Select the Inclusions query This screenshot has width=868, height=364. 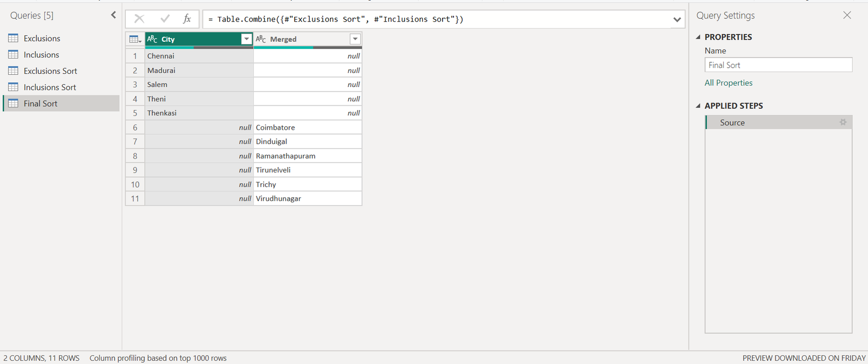(x=61, y=55)
